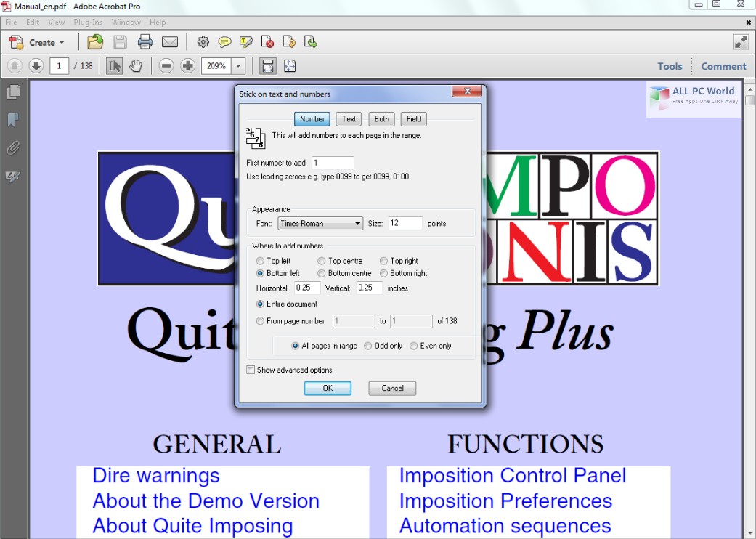Enable Show advanced options checkbox
This screenshot has height=539, width=756.
tap(251, 370)
